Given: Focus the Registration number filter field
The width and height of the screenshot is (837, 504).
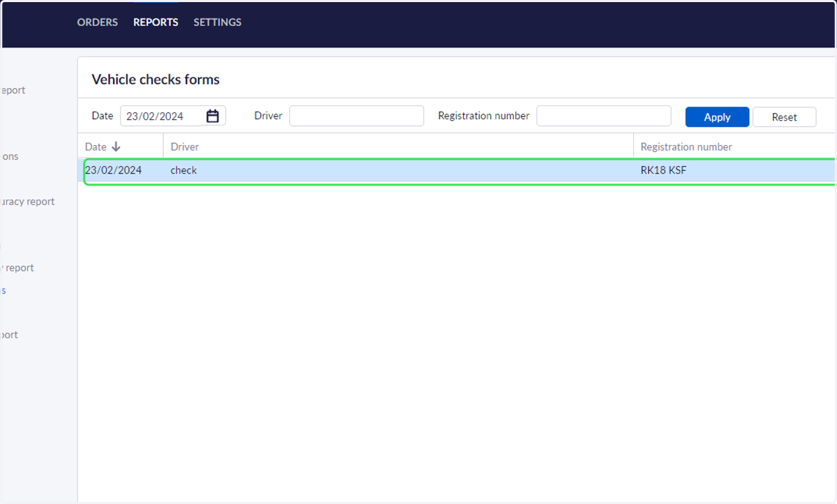Looking at the screenshot, I should [x=603, y=116].
